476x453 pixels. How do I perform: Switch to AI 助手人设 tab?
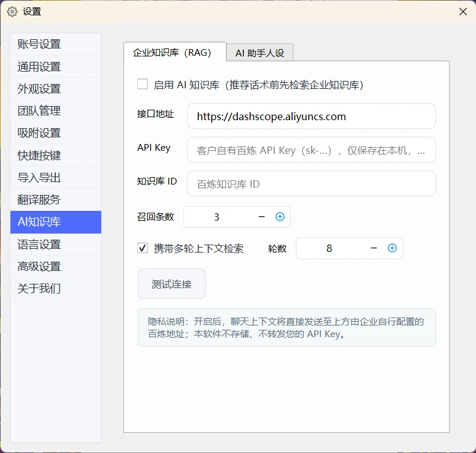[260, 53]
